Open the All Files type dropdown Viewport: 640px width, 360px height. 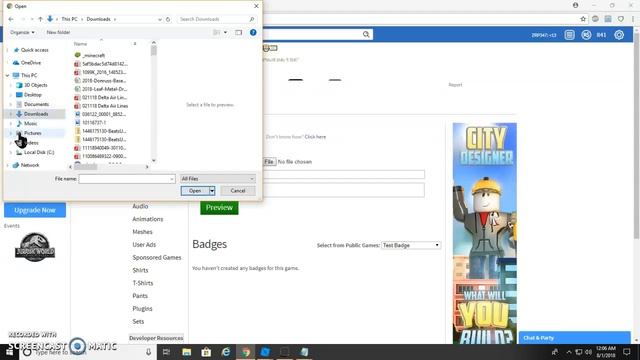click(218, 179)
